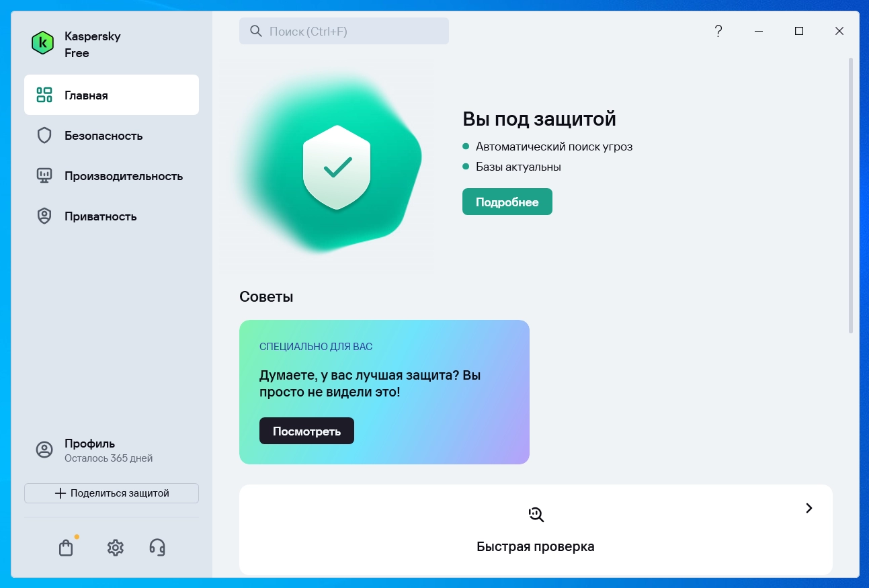Open support via the headset icon
This screenshot has width=869, height=588.
(157, 548)
